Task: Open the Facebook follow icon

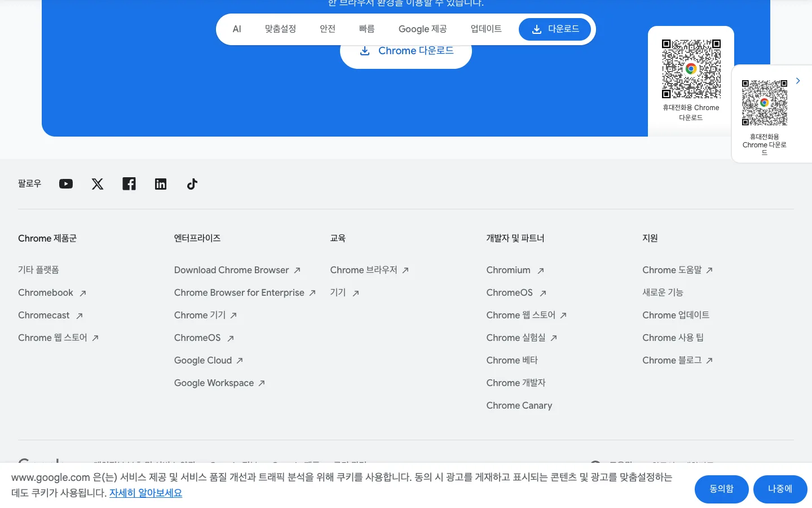Action: (129, 184)
